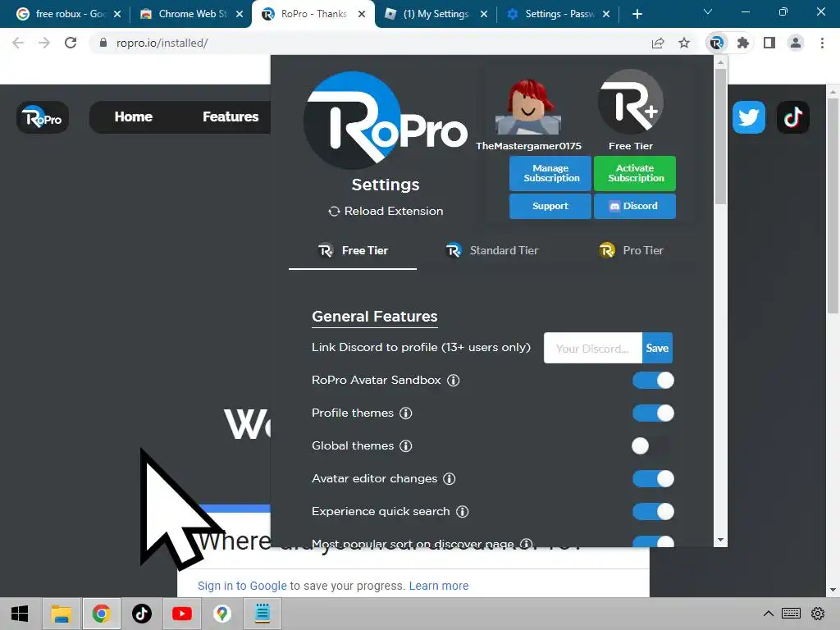The height and width of the screenshot is (630, 840).
Task: Open the Chrome profile avatar icon
Action: [x=796, y=43]
